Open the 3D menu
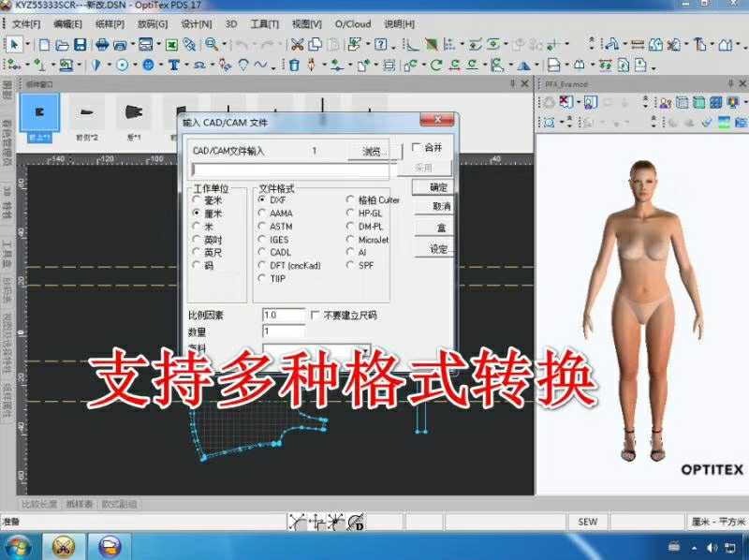749x560 pixels. (x=231, y=23)
